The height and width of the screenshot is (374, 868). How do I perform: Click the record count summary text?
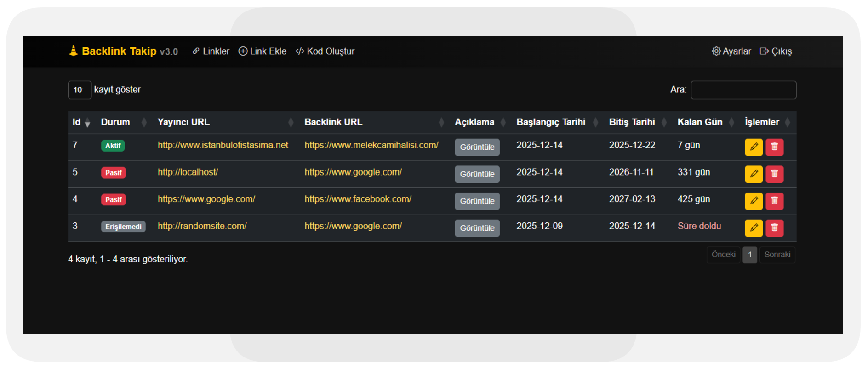point(128,259)
